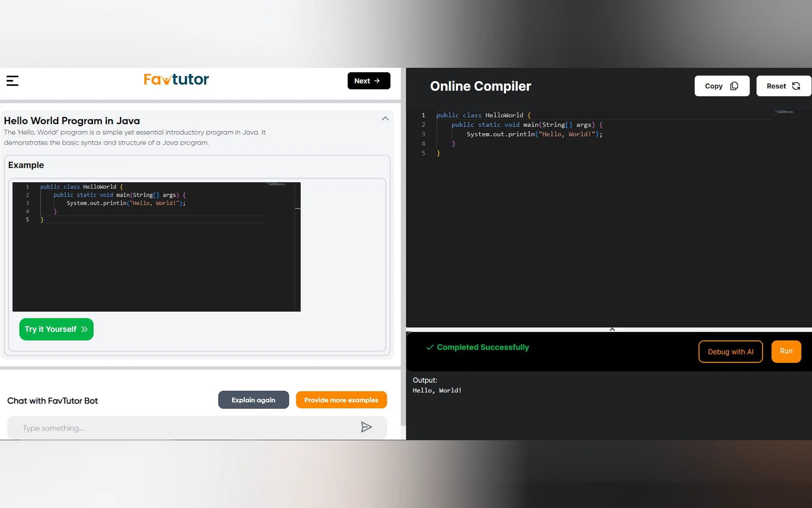812x508 pixels.
Task: Click the Debug with AI button
Action: pos(730,352)
